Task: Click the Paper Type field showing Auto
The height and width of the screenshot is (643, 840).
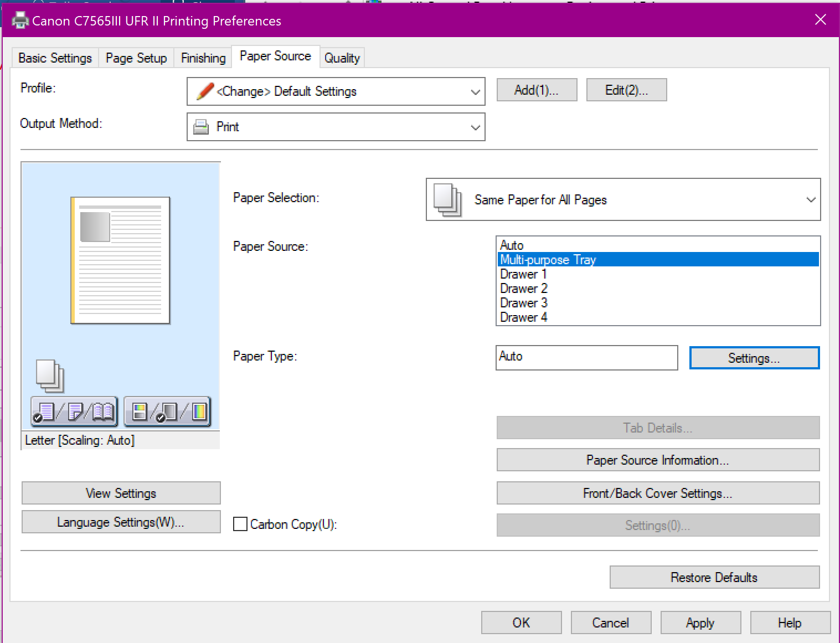Action: [x=586, y=357]
